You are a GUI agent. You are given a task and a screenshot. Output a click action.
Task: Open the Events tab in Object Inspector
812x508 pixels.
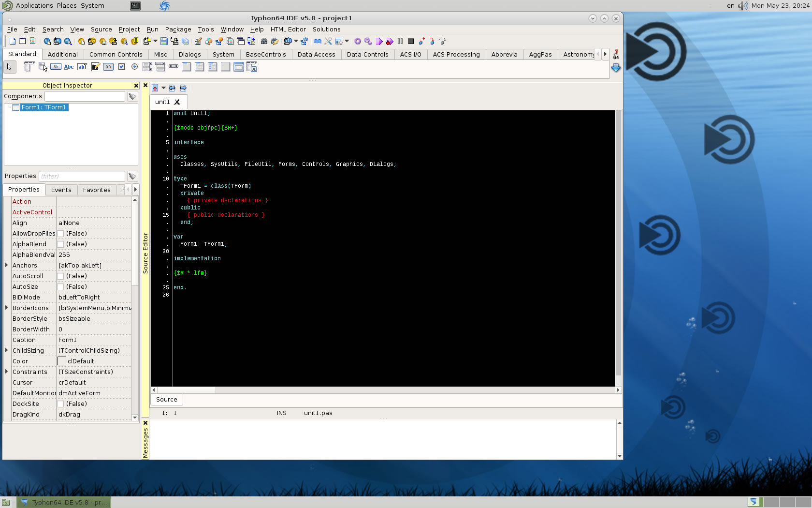coord(61,190)
